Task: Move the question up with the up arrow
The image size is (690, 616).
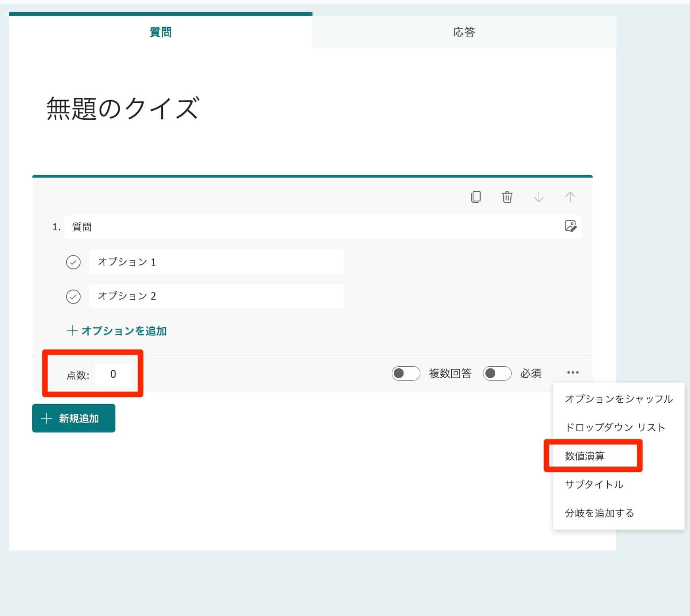Action: (570, 197)
